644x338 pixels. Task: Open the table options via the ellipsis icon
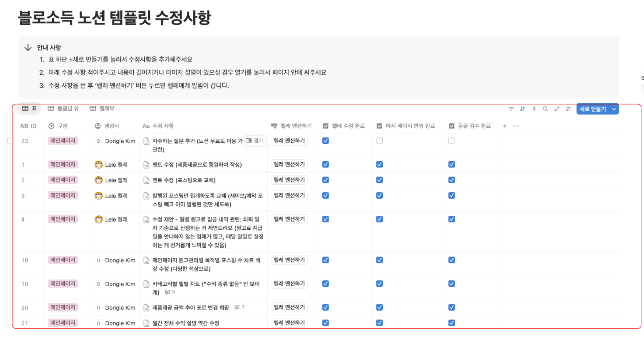(x=516, y=126)
